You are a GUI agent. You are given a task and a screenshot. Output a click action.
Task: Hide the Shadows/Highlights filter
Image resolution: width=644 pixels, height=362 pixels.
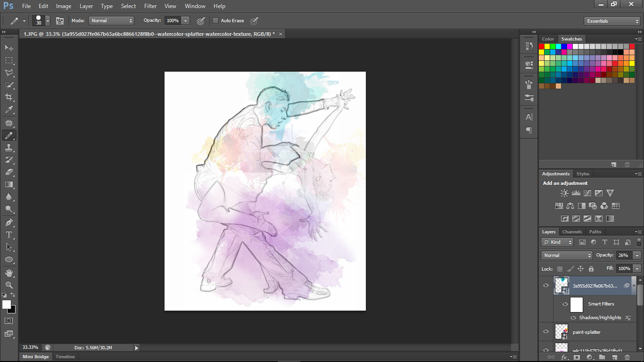573,318
